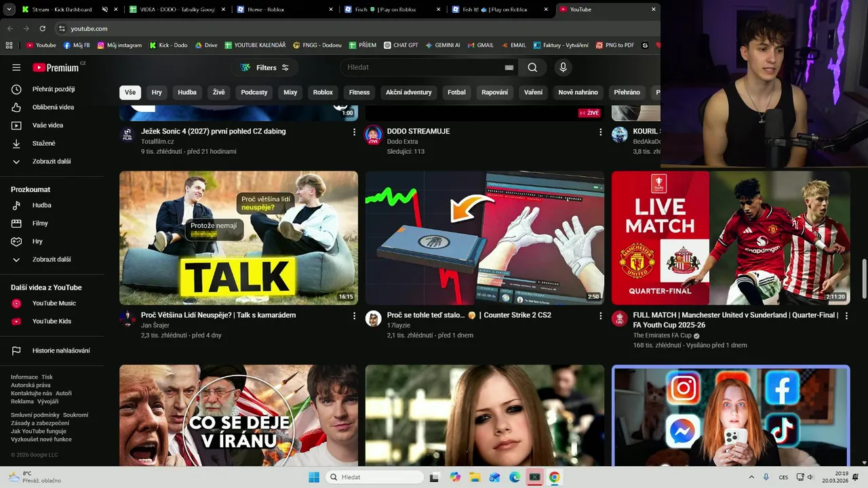
Task: Open The Emirates FA Cup channel avatar
Action: tap(619, 319)
